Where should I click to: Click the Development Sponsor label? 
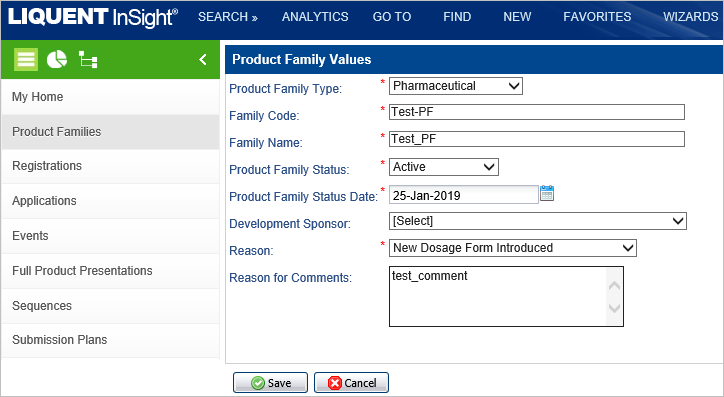click(x=290, y=224)
